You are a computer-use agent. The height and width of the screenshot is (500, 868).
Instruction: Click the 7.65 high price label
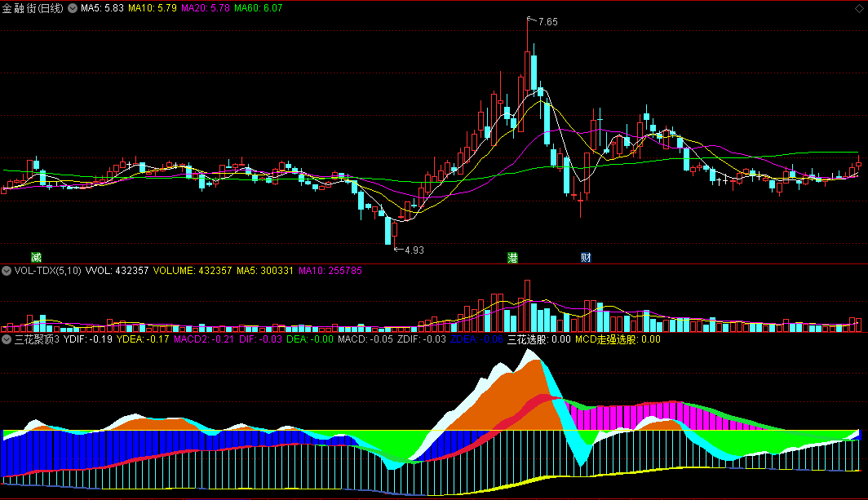(548, 22)
